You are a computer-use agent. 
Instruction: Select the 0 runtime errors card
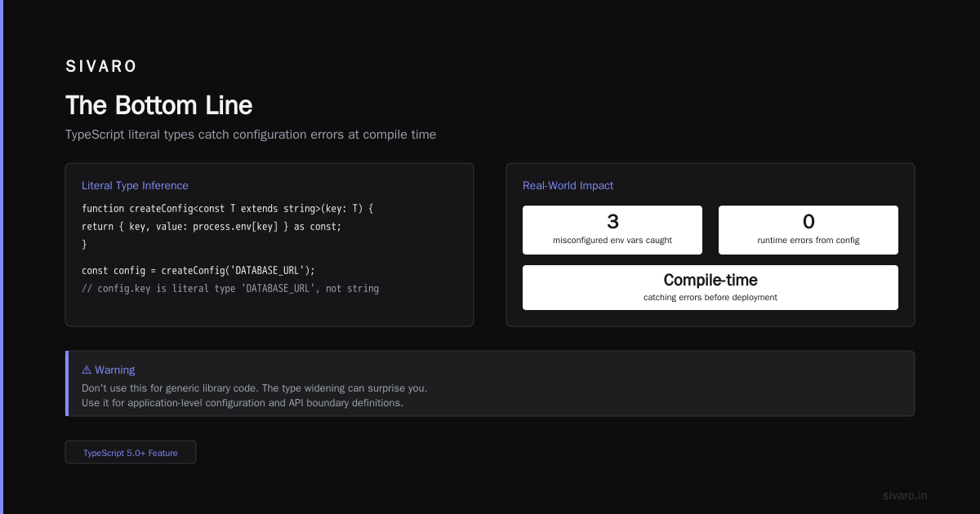[x=808, y=230]
